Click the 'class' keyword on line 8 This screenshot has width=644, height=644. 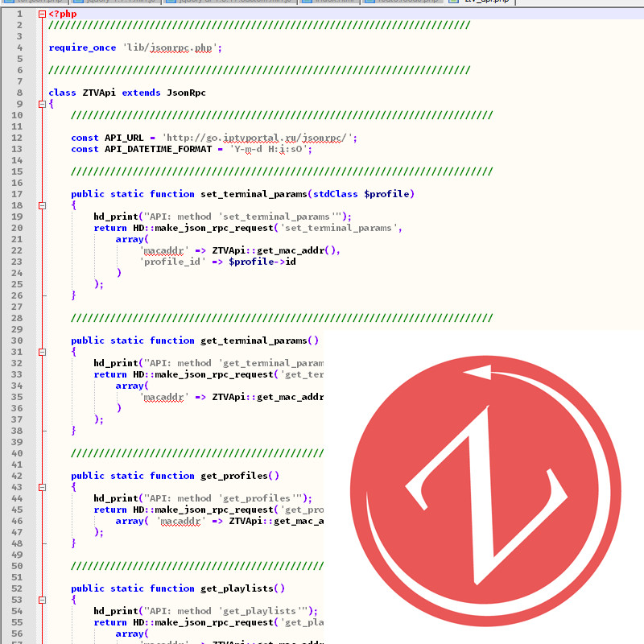point(62,93)
